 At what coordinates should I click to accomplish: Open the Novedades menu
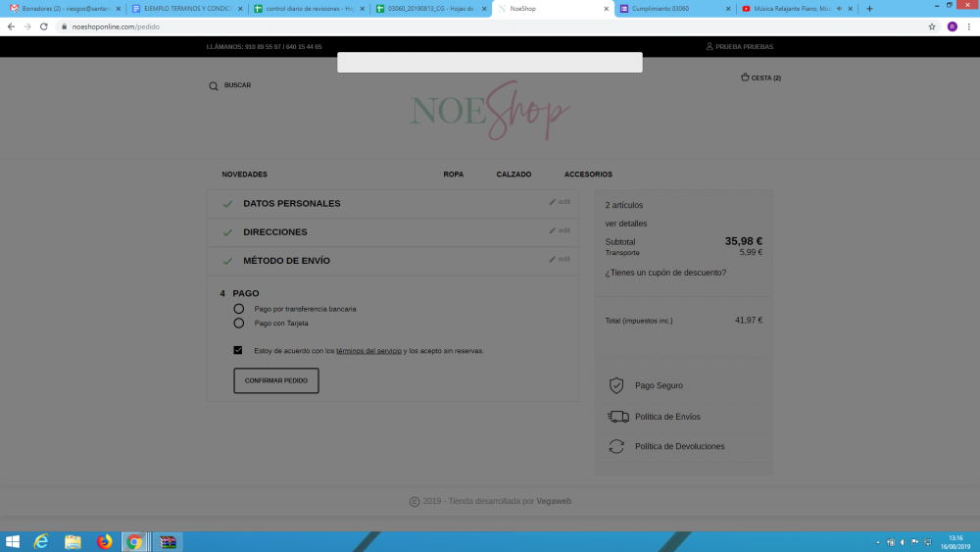[244, 175]
